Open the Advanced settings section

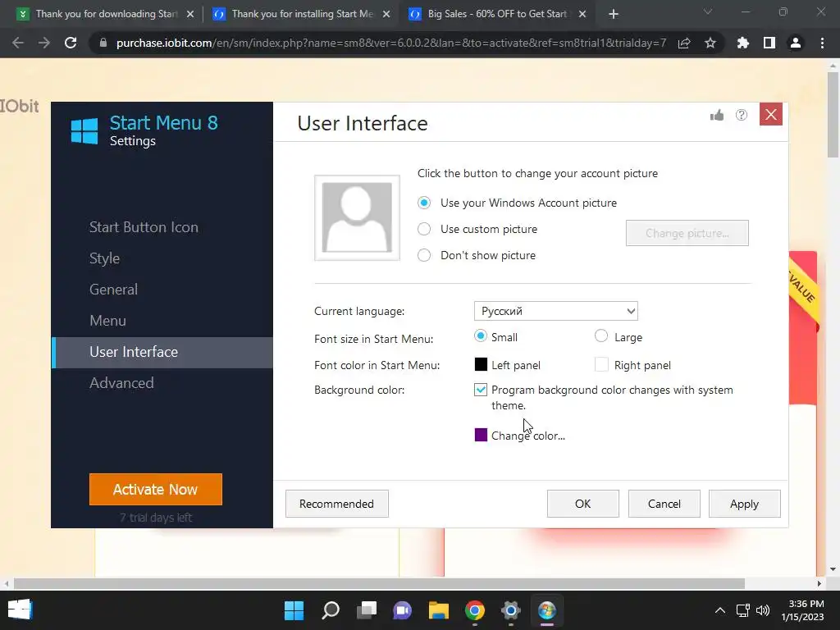(121, 383)
